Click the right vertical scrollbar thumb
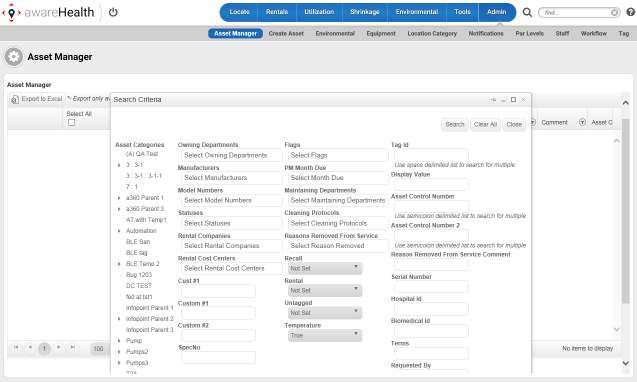 click(626, 211)
